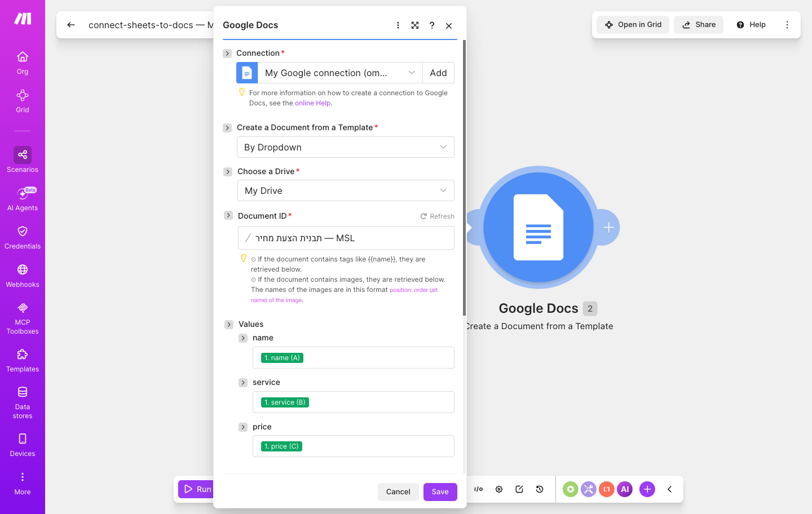Click the Google Docs module on canvas
The width and height of the screenshot is (812, 514).
(539, 227)
